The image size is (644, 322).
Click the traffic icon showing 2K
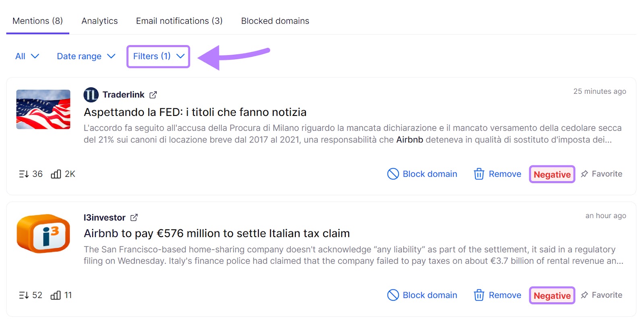pyautogui.click(x=56, y=174)
